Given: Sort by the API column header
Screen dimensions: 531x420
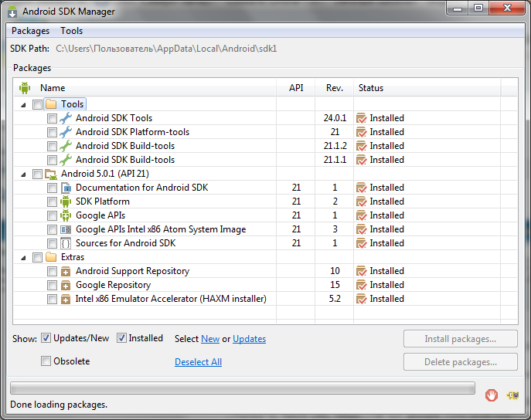Looking at the screenshot, I should pos(296,88).
